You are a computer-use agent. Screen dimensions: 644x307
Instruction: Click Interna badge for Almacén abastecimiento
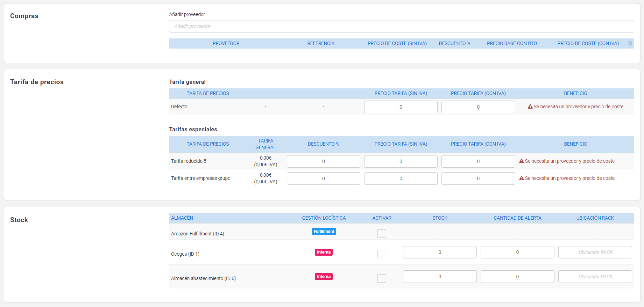(324, 277)
